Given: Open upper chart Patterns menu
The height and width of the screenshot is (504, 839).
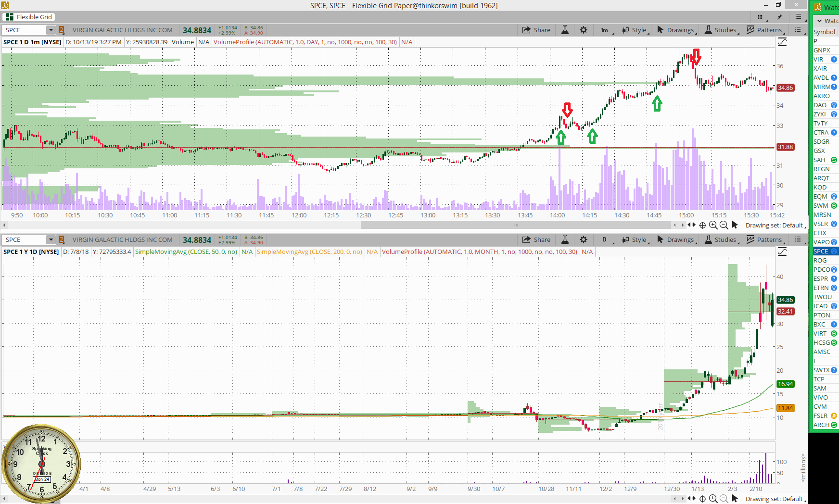Looking at the screenshot, I should [x=765, y=30].
